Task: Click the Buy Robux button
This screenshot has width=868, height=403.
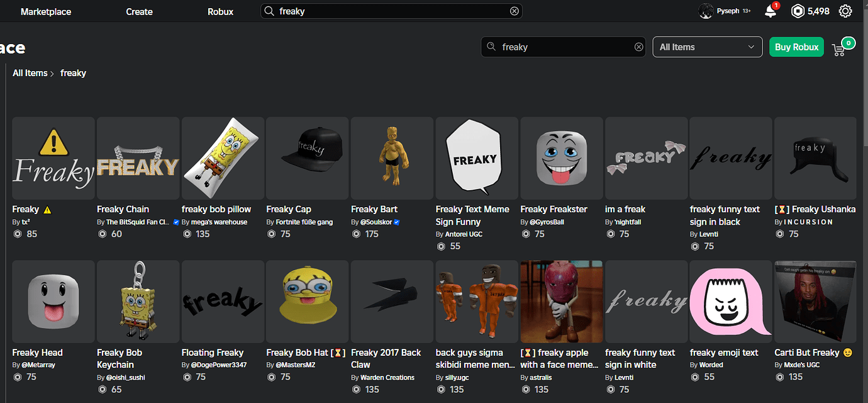Action: click(796, 47)
